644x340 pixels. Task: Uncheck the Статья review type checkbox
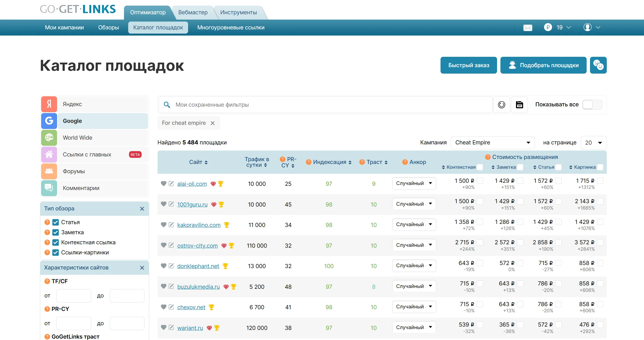pos(56,222)
